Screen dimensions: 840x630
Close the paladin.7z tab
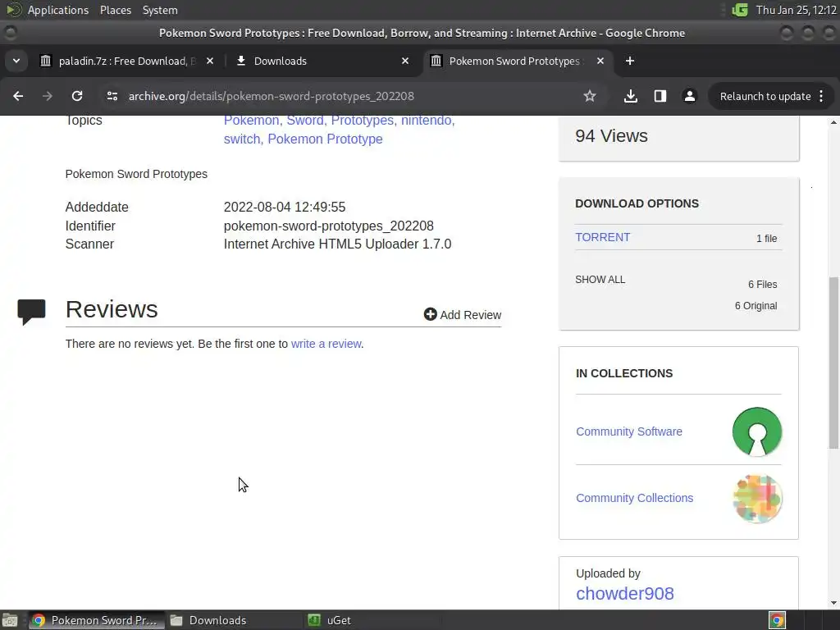(210, 61)
